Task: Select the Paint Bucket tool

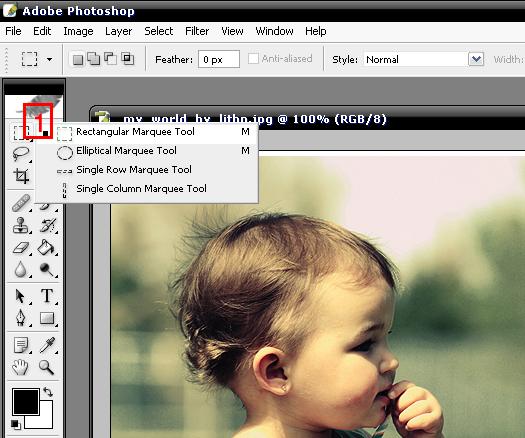Action: click(46, 247)
